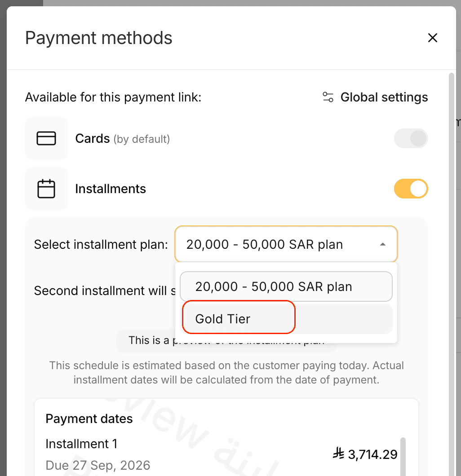Click the Payment dates list scrollbar
Image resolution: width=461 pixels, height=476 pixels.
(x=403, y=457)
